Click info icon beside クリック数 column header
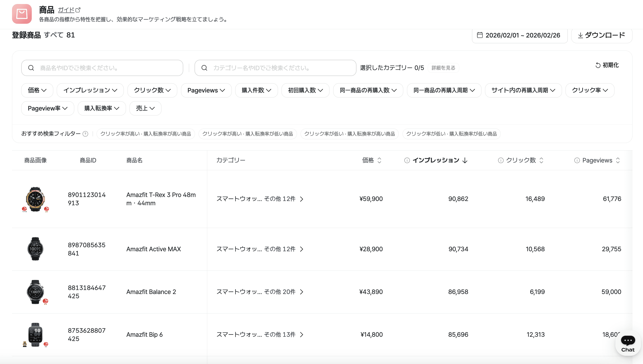The image size is (643, 364). pyautogui.click(x=500, y=160)
